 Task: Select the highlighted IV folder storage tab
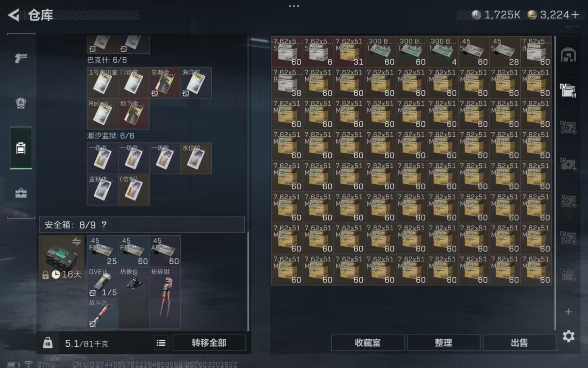coord(568,90)
